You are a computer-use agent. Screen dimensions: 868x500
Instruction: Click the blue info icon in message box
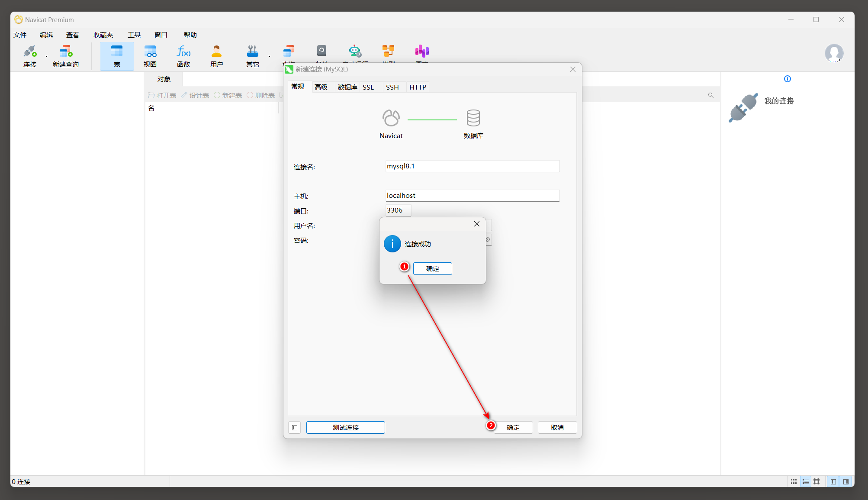click(392, 244)
